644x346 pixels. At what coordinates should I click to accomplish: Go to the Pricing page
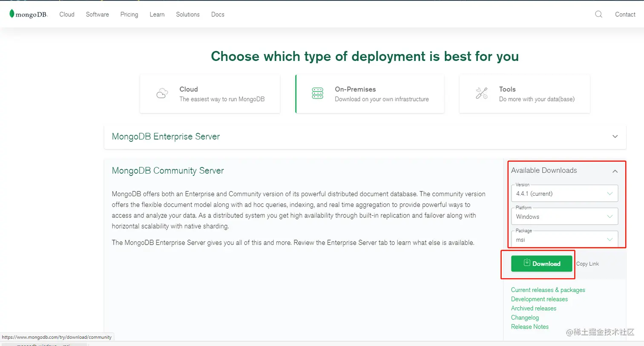[x=129, y=14]
